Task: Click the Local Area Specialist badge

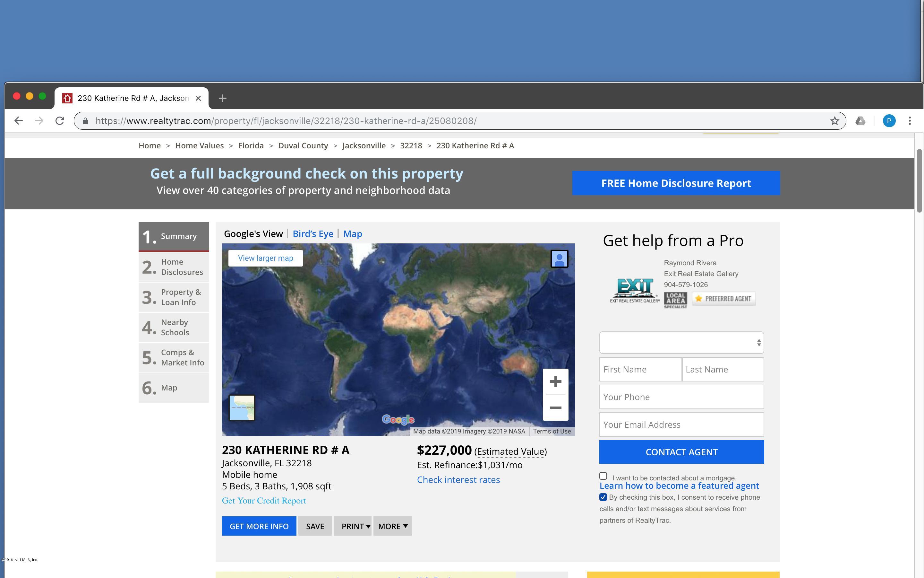Action: point(675,300)
